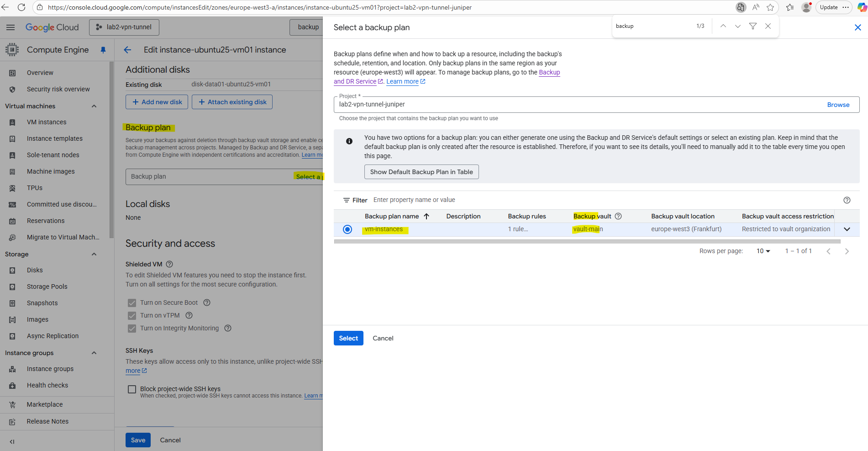
Task: Click Show Default Backup Plan in Table
Action: 421,172
